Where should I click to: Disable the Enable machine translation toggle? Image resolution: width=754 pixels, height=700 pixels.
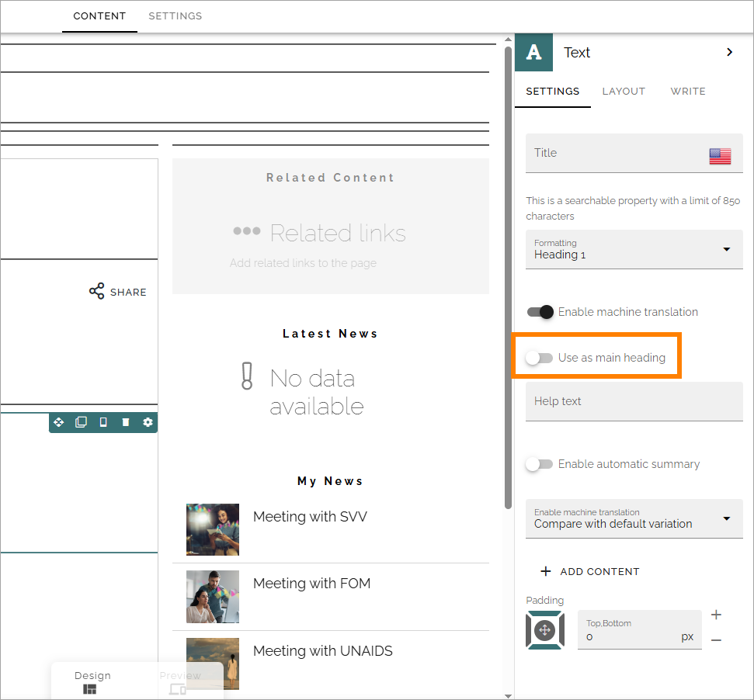pos(540,312)
